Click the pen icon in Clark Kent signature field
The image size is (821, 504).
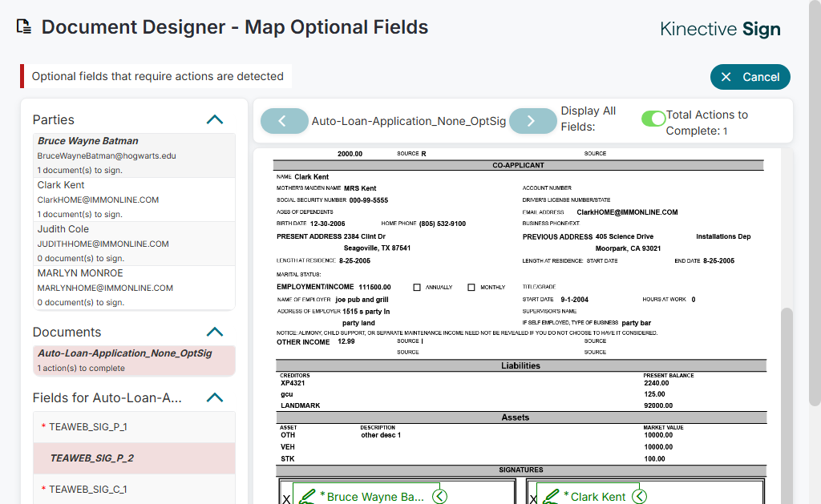550,496
